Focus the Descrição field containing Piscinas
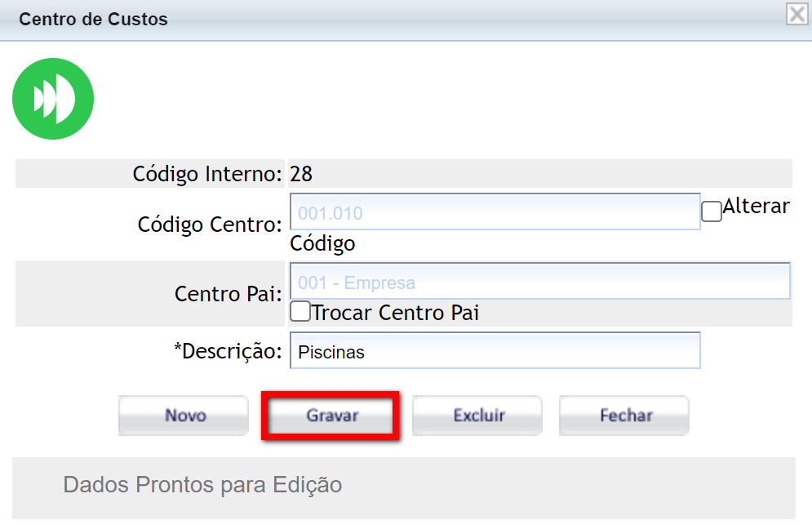Screen dimensions: 812x525 click(494, 351)
